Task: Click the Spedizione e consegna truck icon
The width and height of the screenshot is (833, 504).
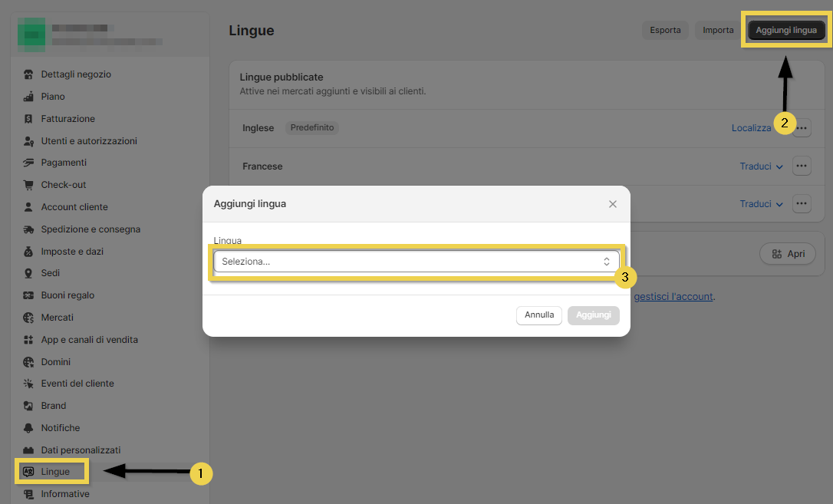Action: (29, 229)
